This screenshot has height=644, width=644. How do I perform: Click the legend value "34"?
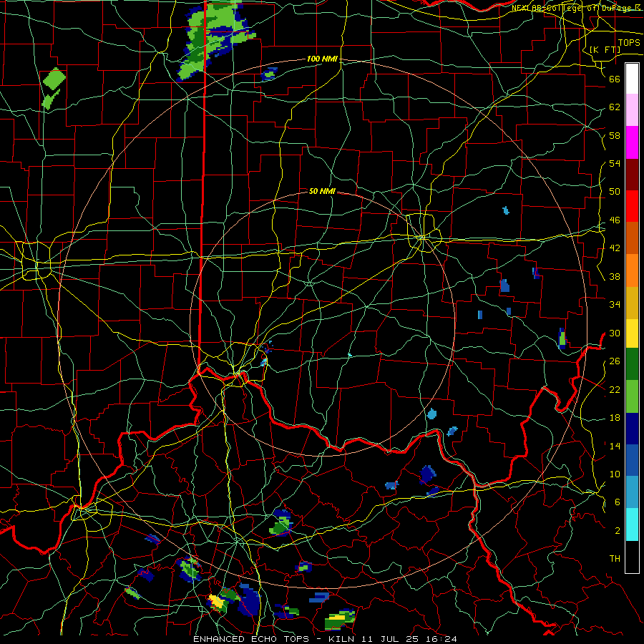(615, 305)
